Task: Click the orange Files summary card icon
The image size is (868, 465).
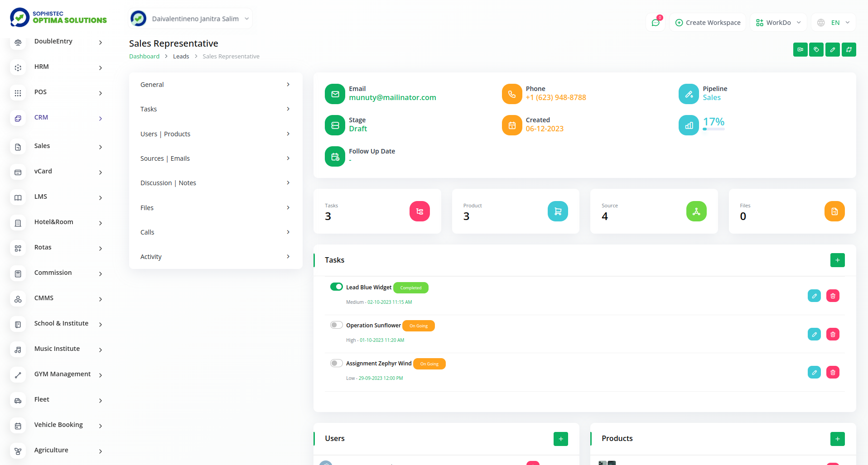Action: click(834, 211)
